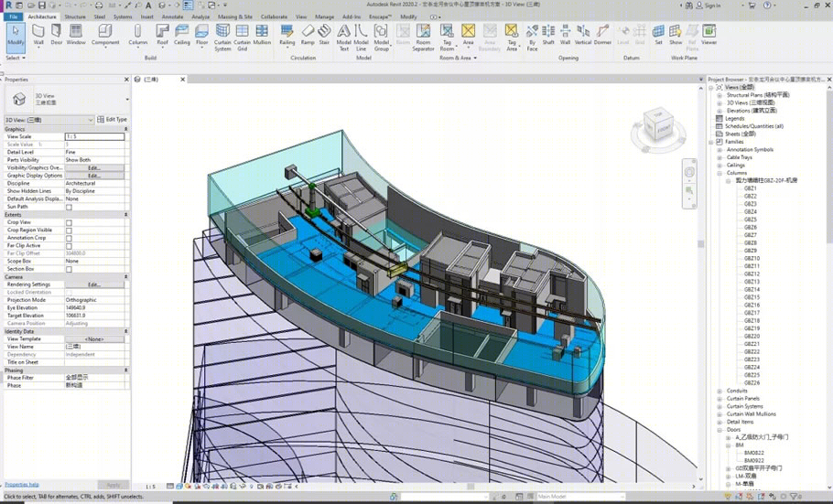Choose the Curtain System tool
This screenshot has width=833, height=504.
(x=222, y=38)
